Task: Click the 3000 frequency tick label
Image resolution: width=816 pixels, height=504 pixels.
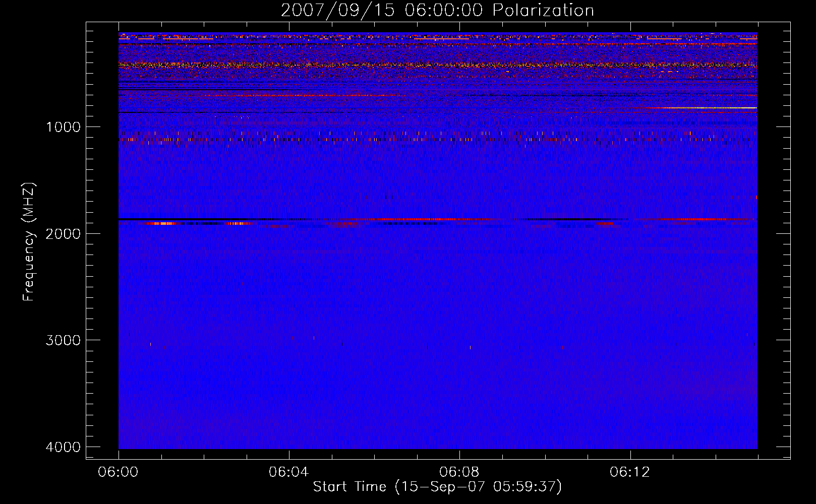Action: click(63, 340)
